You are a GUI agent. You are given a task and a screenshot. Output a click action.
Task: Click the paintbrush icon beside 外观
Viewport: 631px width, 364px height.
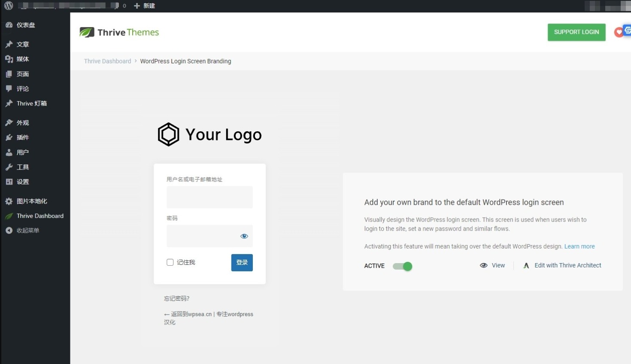[x=9, y=122]
